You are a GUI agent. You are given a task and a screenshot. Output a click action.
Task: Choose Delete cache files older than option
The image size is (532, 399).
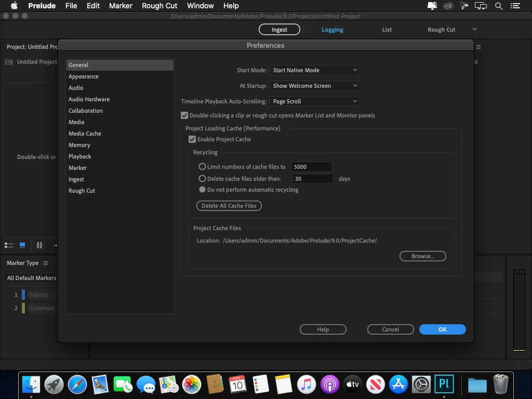click(203, 179)
